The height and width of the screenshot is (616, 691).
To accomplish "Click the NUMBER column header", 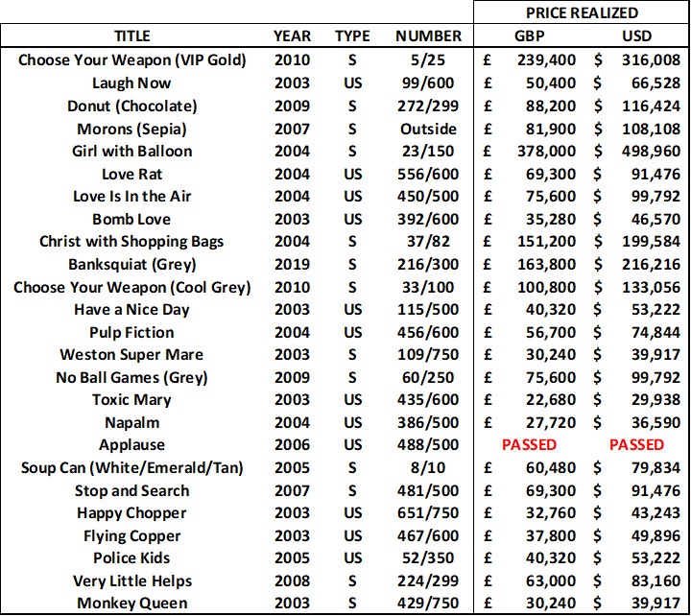I will pos(428,36).
